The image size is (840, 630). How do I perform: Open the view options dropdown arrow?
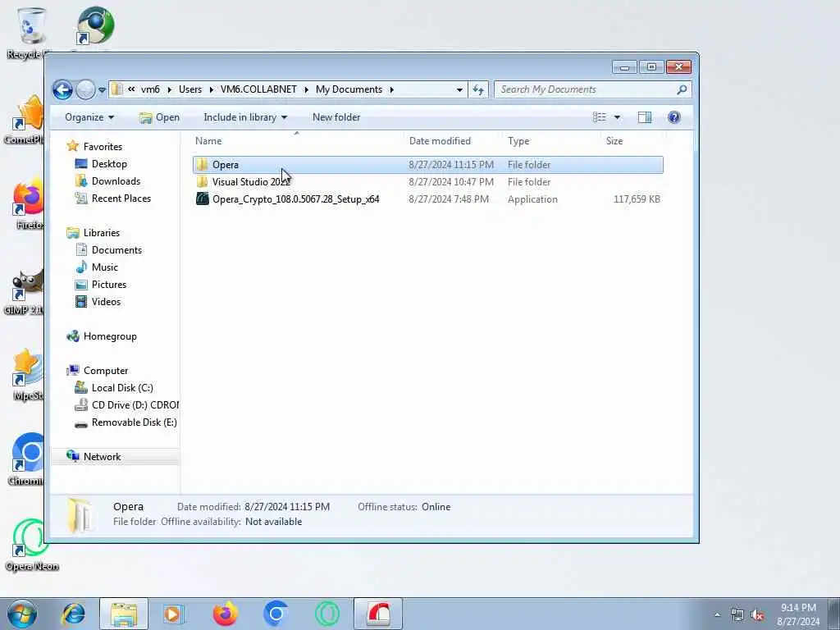[x=617, y=117]
